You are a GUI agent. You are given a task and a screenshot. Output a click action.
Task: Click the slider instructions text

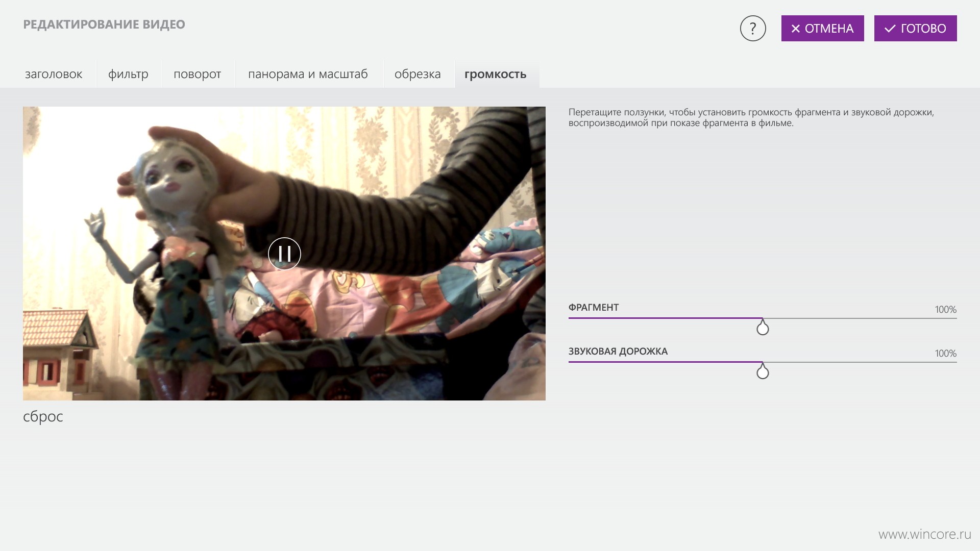(751, 118)
